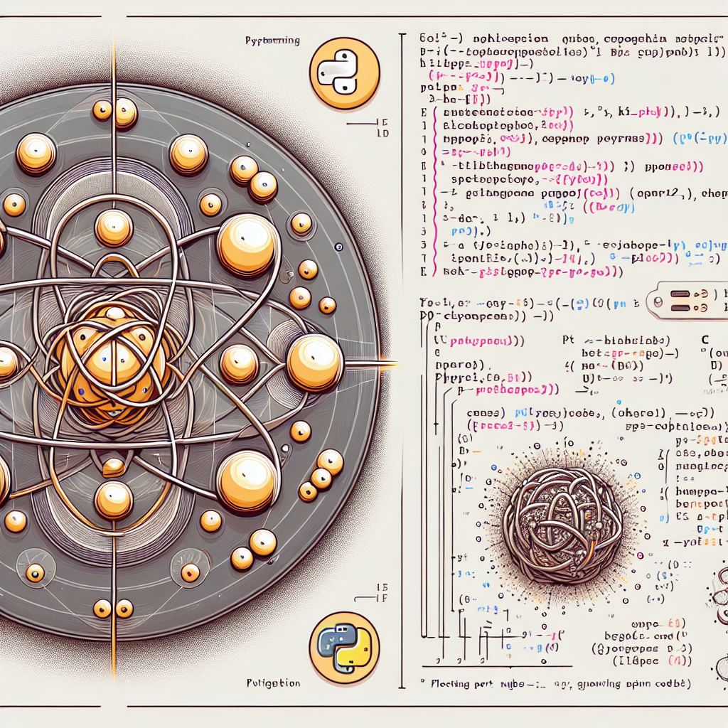The width and height of the screenshot is (728, 728).
Task: Select the large orb with the ray pointing right
Action: [x=315, y=363]
